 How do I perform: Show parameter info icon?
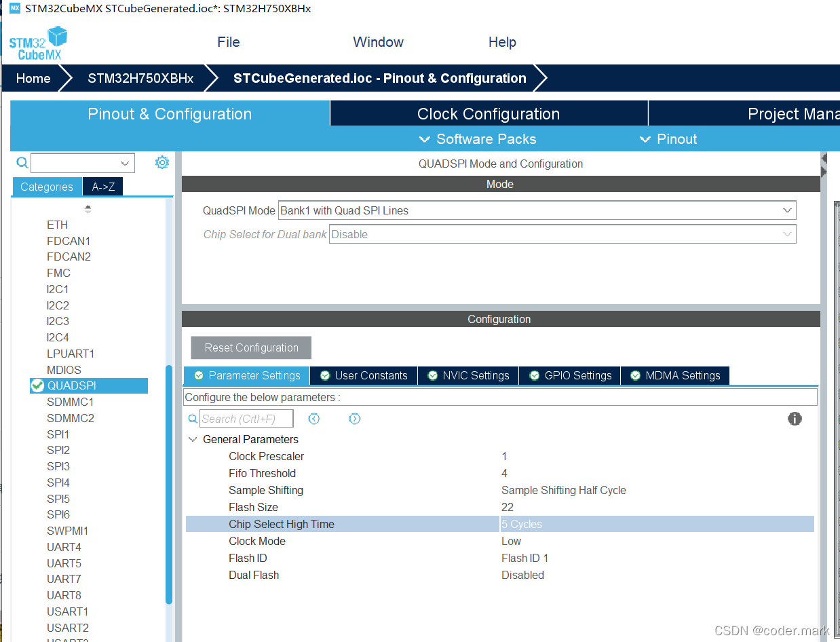[795, 419]
